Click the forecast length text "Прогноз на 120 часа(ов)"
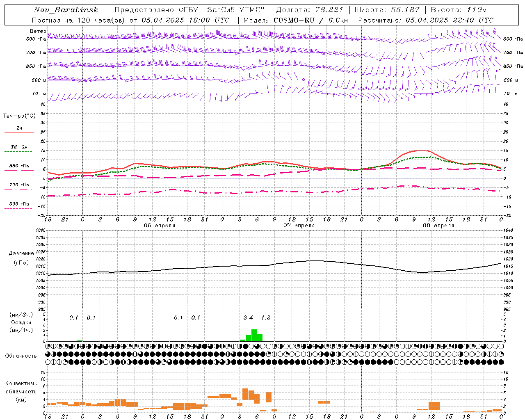Viewport: 525px width, 420px height. pos(78,20)
